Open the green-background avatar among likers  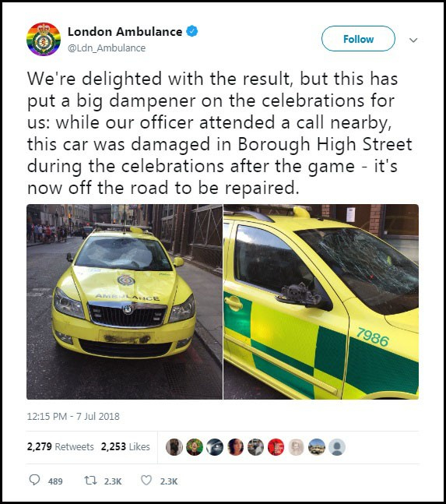[195, 447]
